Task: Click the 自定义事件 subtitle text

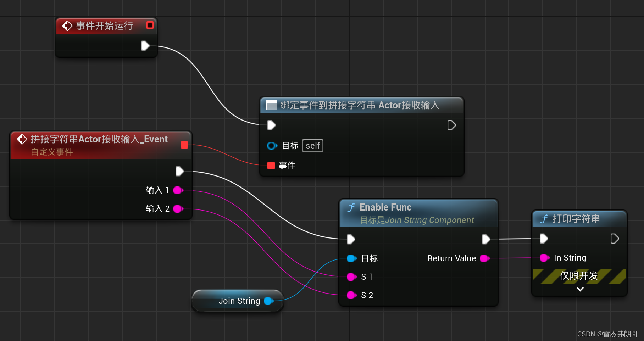Action: (x=52, y=152)
